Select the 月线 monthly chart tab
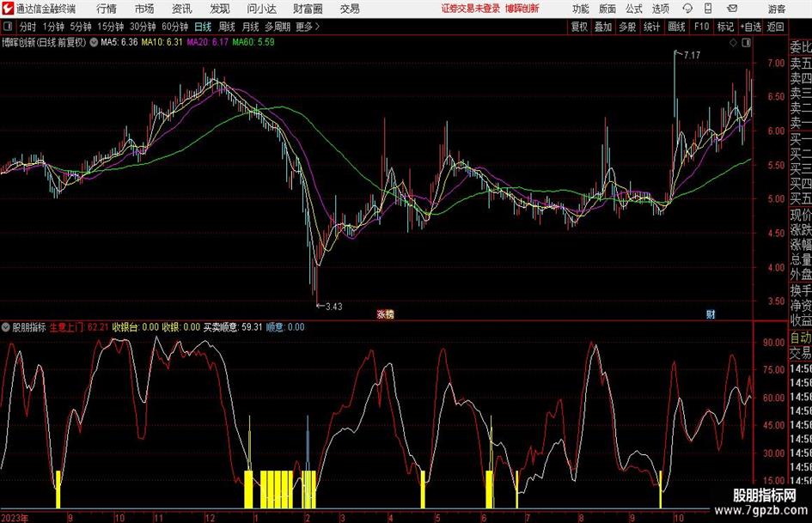 pos(251,27)
